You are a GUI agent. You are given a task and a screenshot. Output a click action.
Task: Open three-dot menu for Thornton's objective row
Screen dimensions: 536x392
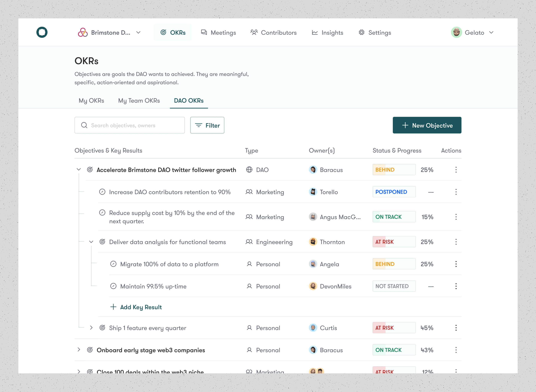click(x=456, y=242)
